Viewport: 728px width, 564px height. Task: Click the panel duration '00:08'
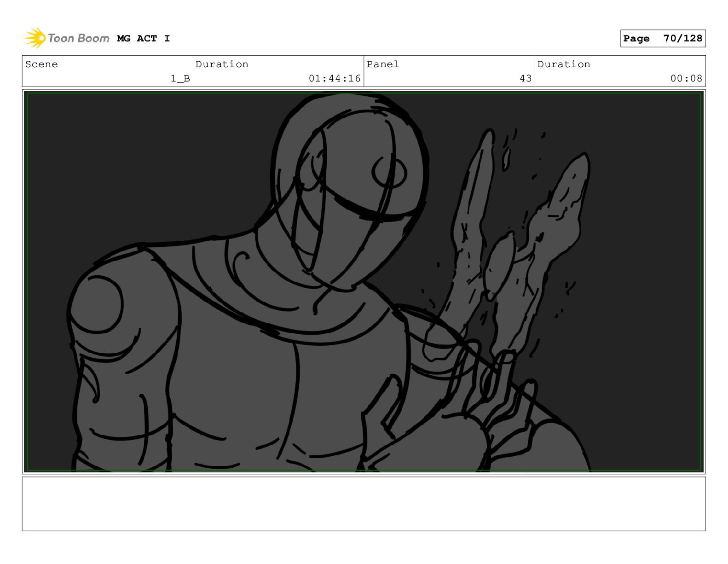686,79
